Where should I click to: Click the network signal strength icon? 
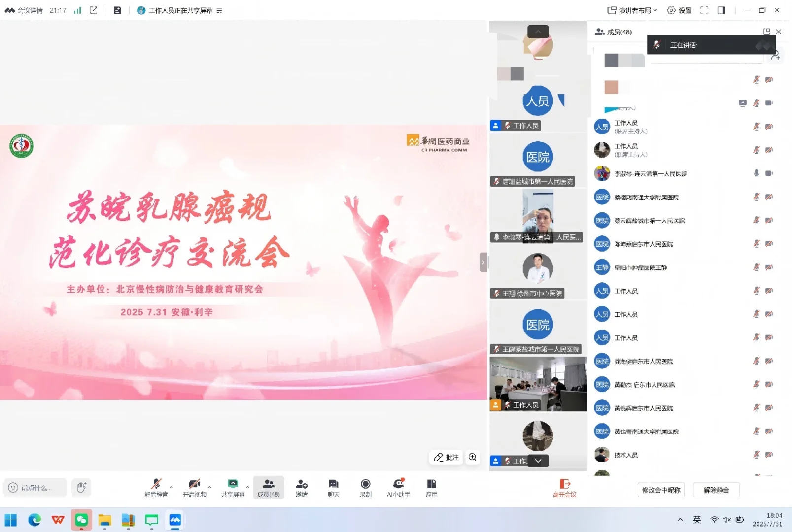coord(77,10)
